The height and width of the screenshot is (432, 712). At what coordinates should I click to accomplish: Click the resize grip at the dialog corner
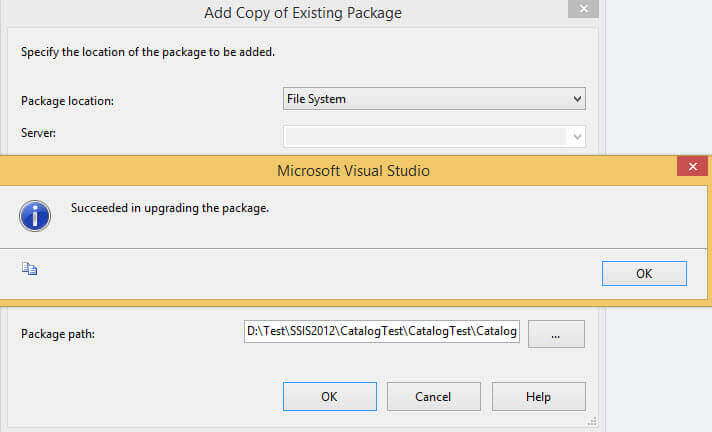[592, 421]
